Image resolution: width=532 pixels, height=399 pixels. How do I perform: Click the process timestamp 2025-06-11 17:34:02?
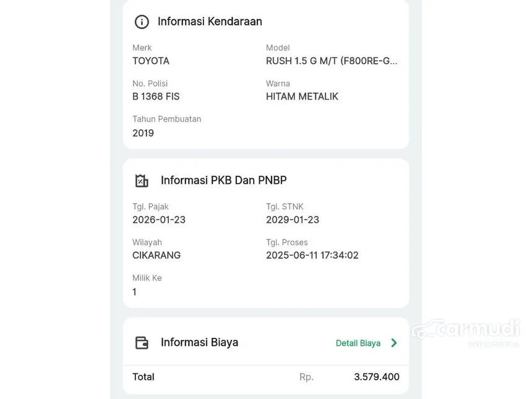pos(312,255)
